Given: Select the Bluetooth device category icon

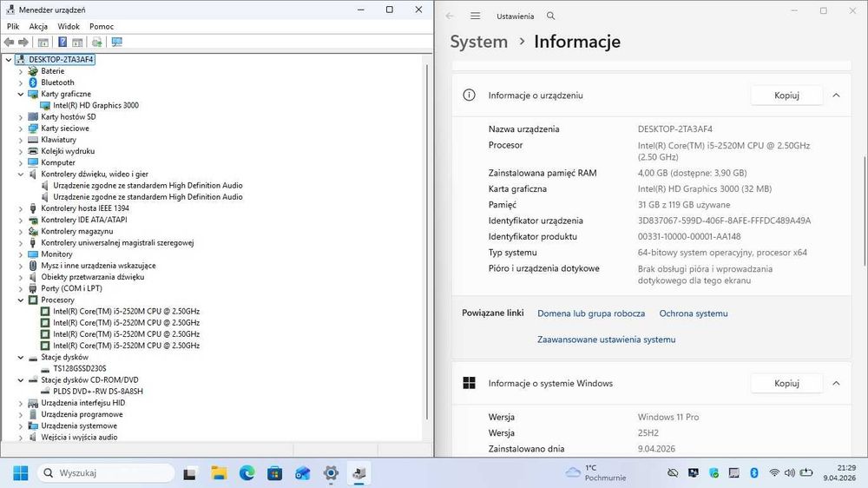Looking at the screenshot, I should coord(33,82).
